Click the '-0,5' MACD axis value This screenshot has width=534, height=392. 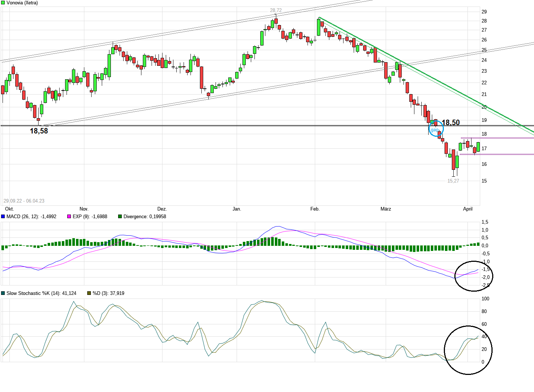coord(486,254)
